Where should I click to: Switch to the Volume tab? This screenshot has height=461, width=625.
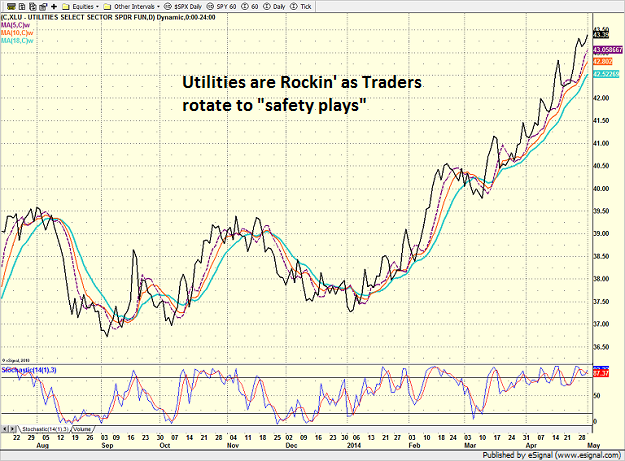[x=82, y=429]
